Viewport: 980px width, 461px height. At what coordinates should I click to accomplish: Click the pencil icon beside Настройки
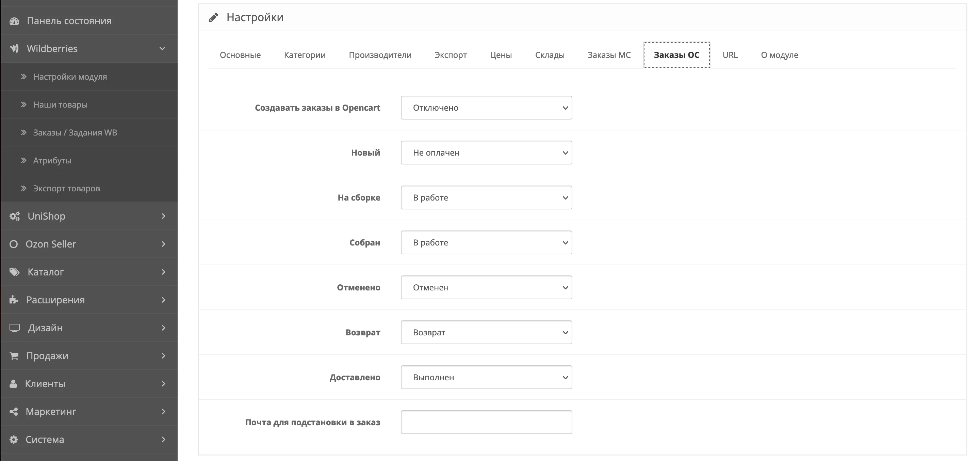[213, 17]
